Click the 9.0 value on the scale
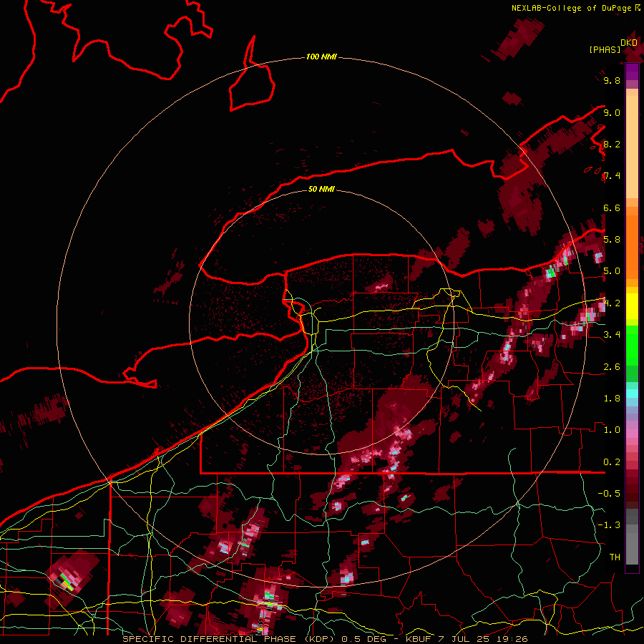 [x=612, y=112]
